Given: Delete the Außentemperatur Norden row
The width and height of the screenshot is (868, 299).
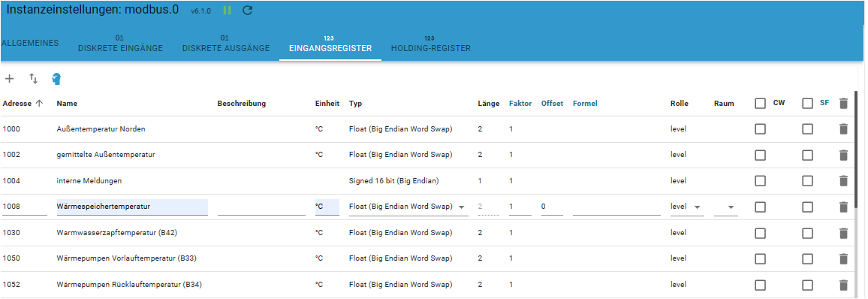Looking at the screenshot, I should tap(843, 129).
